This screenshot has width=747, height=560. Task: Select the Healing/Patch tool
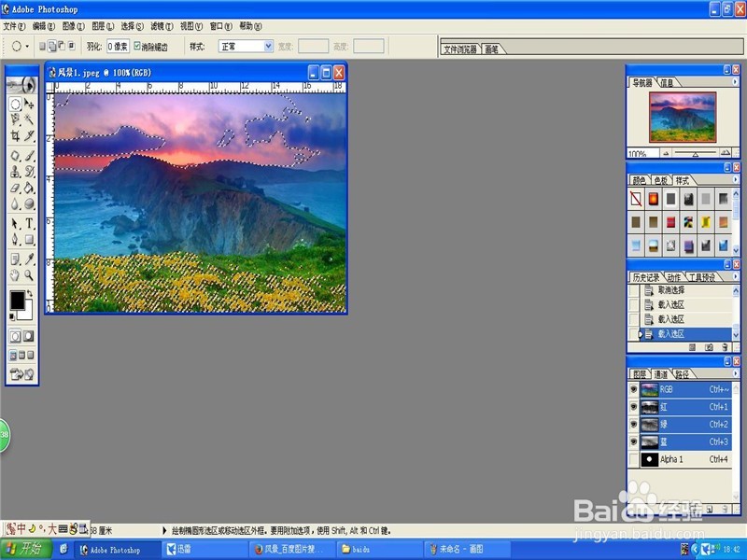(x=15, y=156)
